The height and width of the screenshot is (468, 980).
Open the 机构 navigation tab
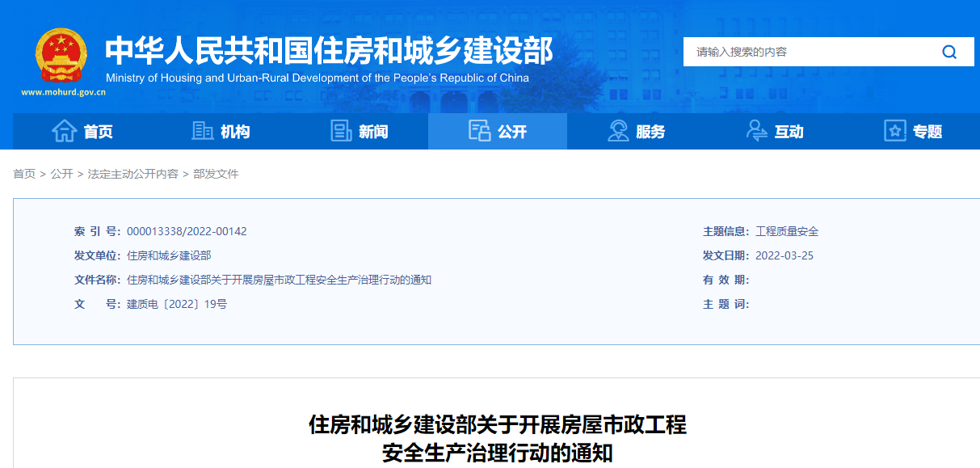click(221, 131)
